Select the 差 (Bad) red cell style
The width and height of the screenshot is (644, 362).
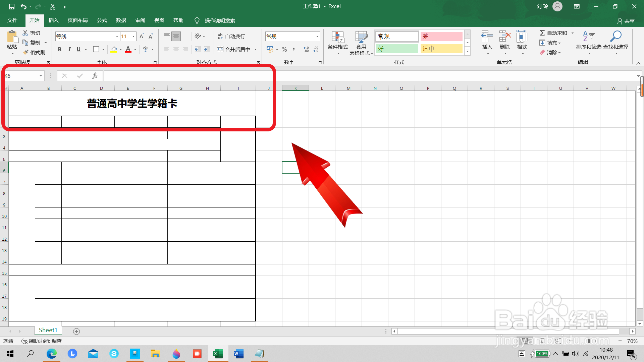pos(441,36)
